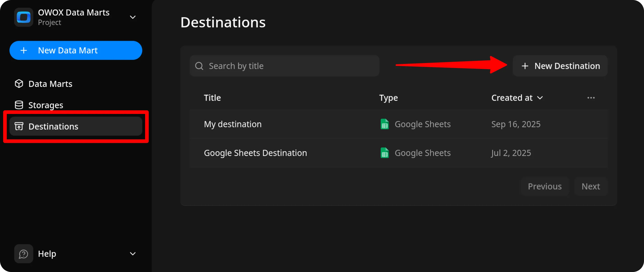Screen dimensions: 644x272
Task: Click the OWOX Data Marts project logo
Action: (x=23, y=17)
